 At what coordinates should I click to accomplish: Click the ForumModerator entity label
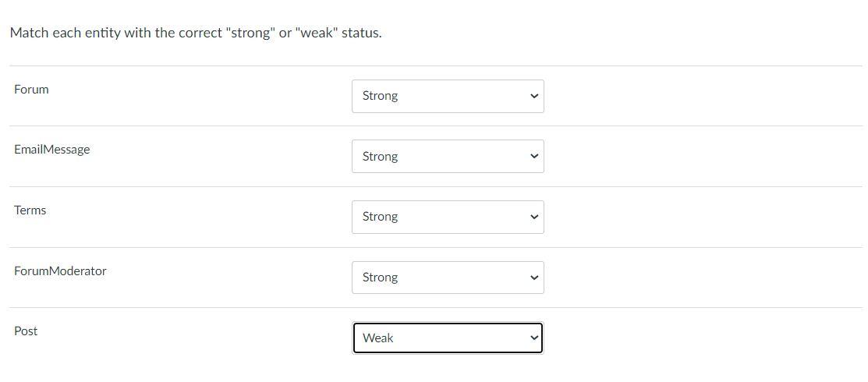[60, 271]
